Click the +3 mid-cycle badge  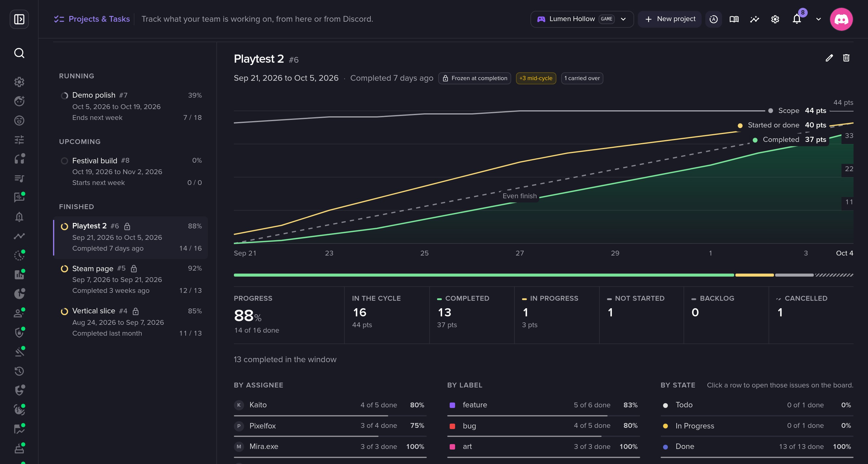coord(536,78)
